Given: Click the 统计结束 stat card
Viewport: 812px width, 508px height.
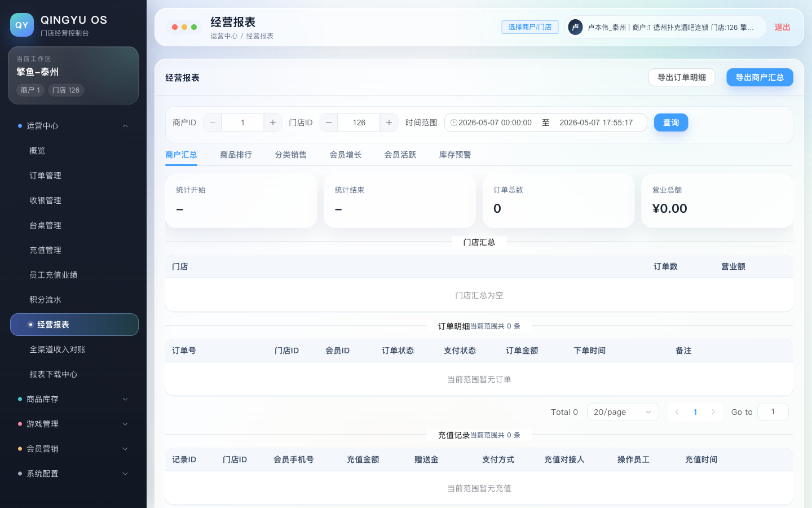Looking at the screenshot, I should [400, 201].
